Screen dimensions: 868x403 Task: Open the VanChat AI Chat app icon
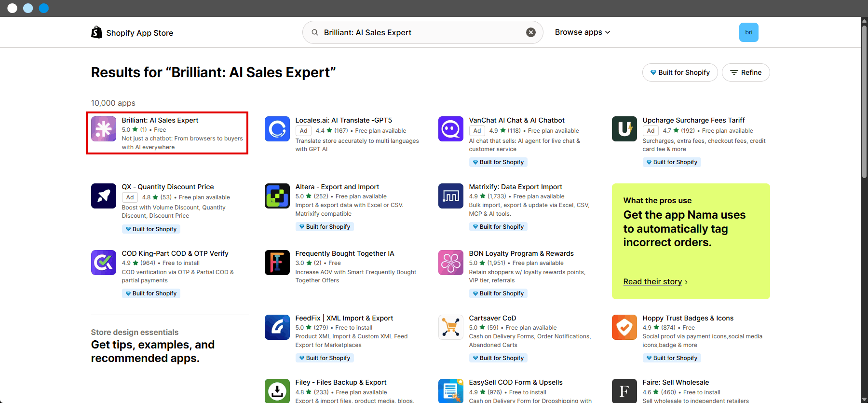(451, 129)
